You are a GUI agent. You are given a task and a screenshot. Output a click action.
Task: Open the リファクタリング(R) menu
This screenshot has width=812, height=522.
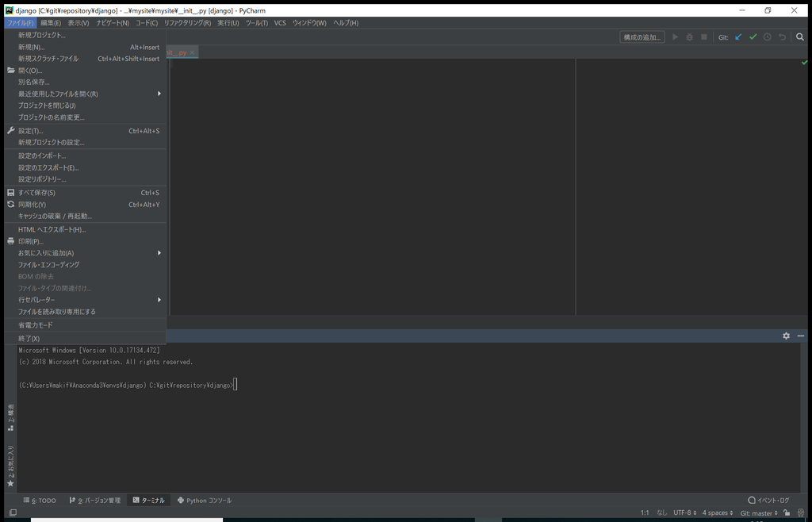tap(187, 23)
